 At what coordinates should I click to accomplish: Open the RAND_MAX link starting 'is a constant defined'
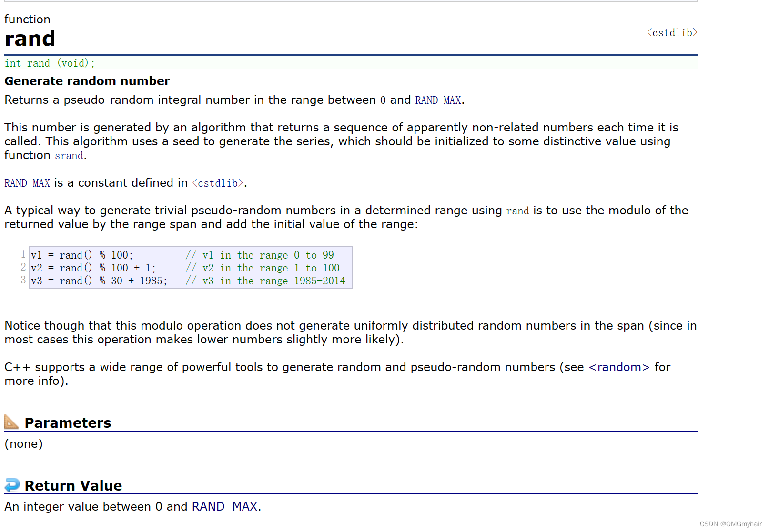coord(27,183)
